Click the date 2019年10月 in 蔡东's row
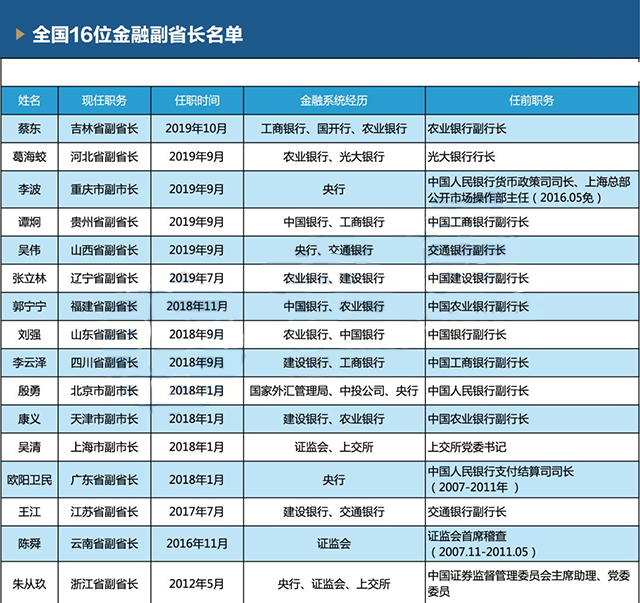The height and width of the screenshot is (603, 640). [196, 129]
